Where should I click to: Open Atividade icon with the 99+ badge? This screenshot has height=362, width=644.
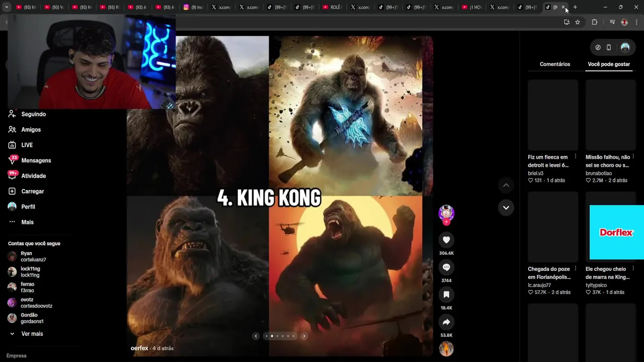point(12,176)
